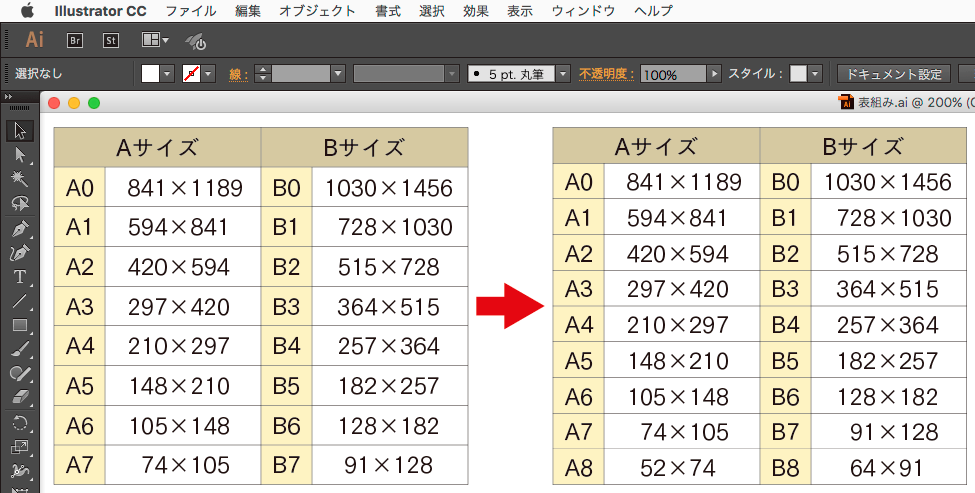Open the 選択 menu
Viewport: 975px width, 493px height.
(x=432, y=11)
